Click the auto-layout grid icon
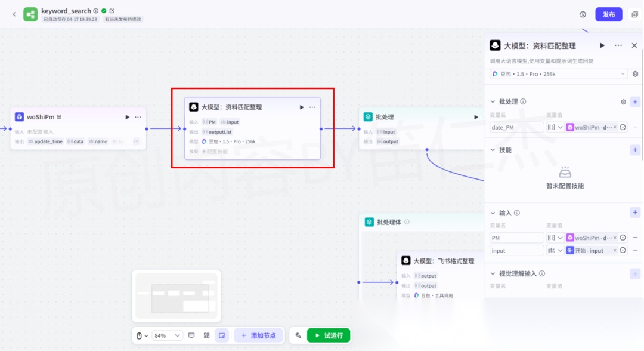The height and width of the screenshot is (351, 644). [x=206, y=336]
